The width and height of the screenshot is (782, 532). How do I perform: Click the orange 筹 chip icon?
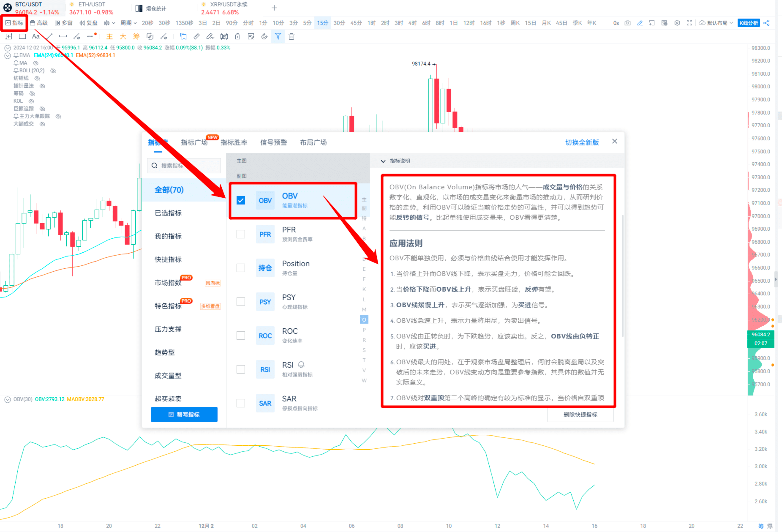tap(136, 36)
